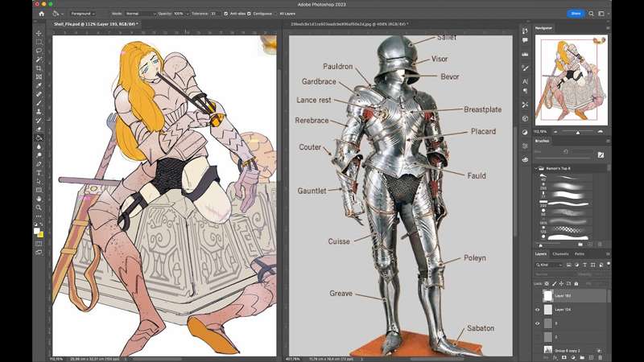Select the Layer 193 thumbnail

(548, 295)
